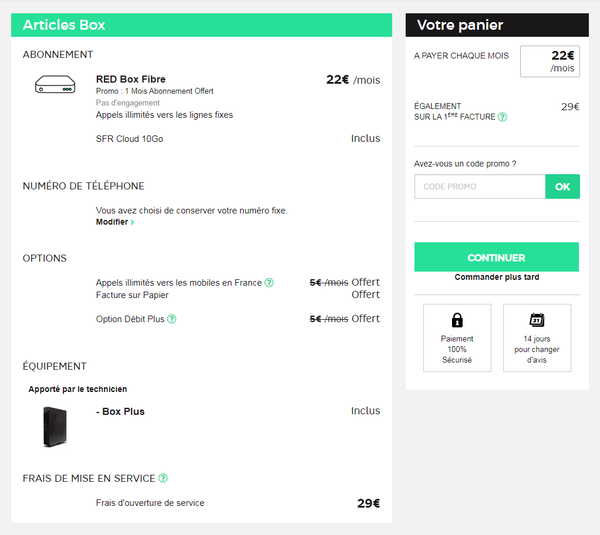Click the SFR Cloud 10Go line

129,139
